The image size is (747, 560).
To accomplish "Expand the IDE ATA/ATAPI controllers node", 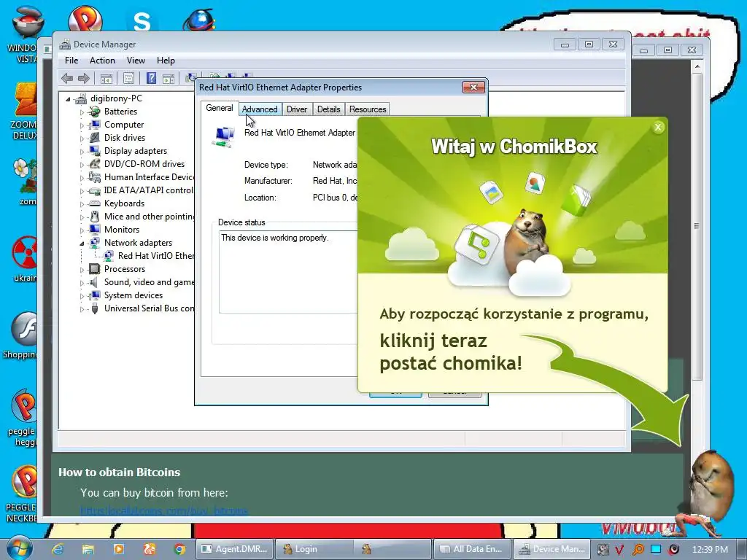I will pyautogui.click(x=82, y=191).
